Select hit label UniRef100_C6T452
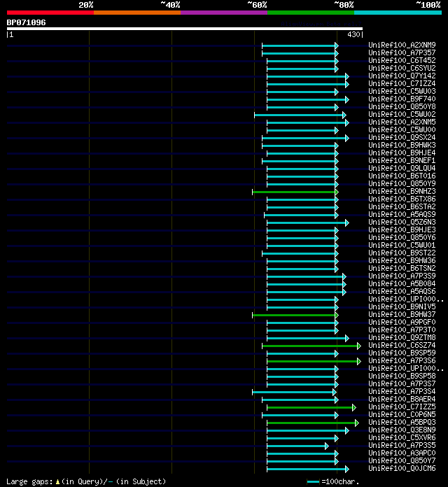The width and height of the screenshot is (448, 487). coord(402,61)
